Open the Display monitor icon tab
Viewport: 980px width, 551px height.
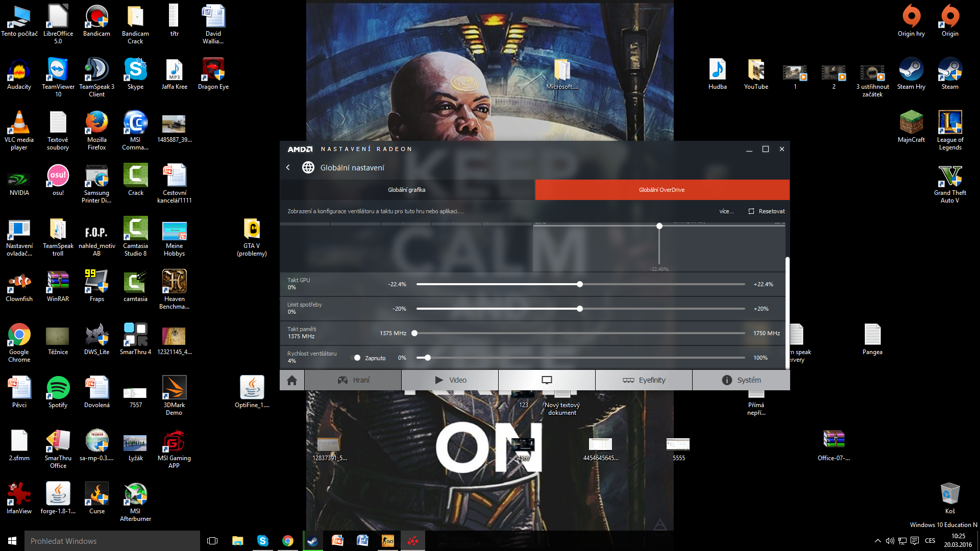[547, 380]
